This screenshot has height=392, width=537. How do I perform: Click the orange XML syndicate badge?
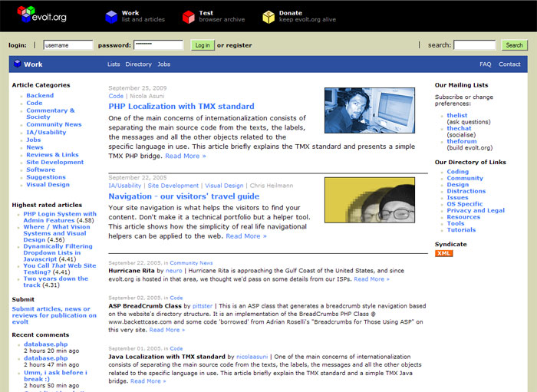(x=443, y=253)
